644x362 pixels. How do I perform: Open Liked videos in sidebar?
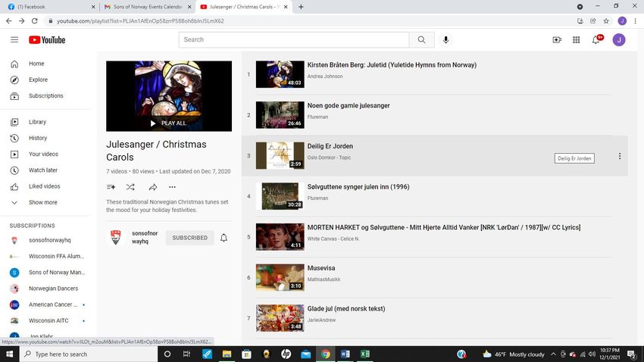(44, 186)
